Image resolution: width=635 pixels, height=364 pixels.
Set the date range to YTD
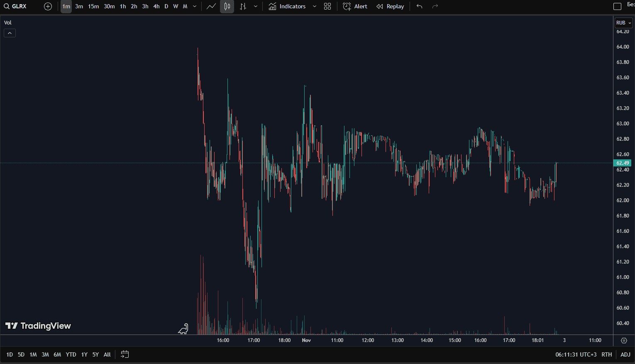(x=71, y=354)
